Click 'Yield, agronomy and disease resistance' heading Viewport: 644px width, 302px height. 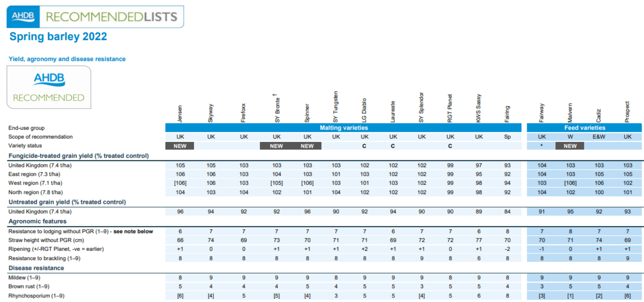pos(67,59)
